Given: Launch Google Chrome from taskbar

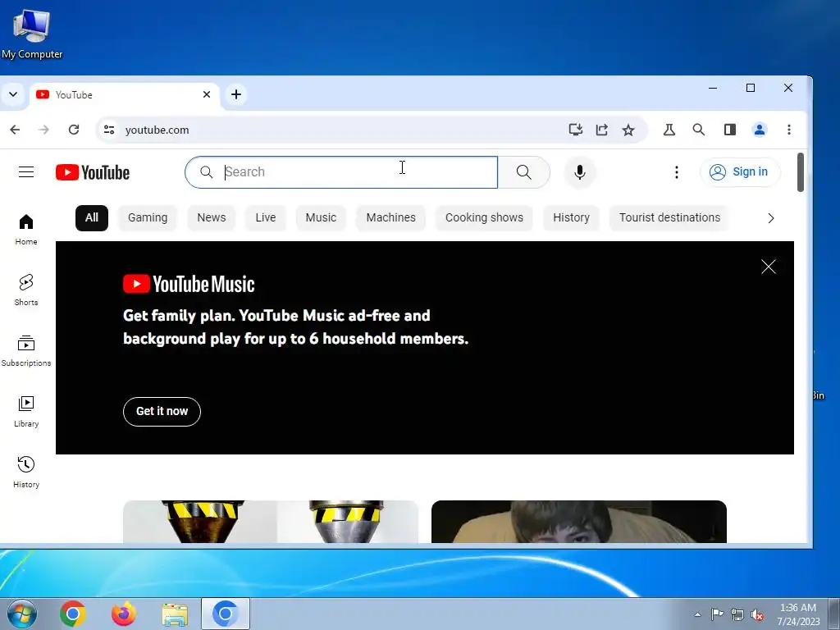Looking at the screenshot, I should pyautogui.click(x=73, y=614).
